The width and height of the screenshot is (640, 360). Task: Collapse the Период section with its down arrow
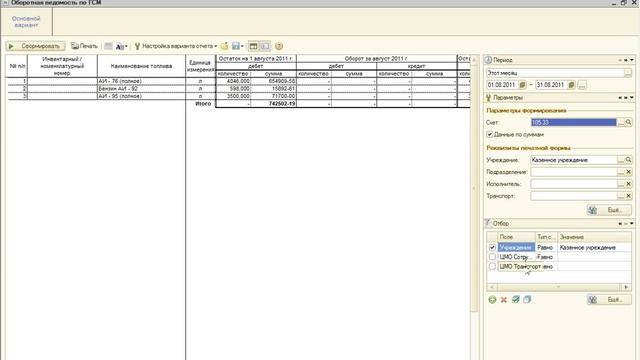pos(632,60)
